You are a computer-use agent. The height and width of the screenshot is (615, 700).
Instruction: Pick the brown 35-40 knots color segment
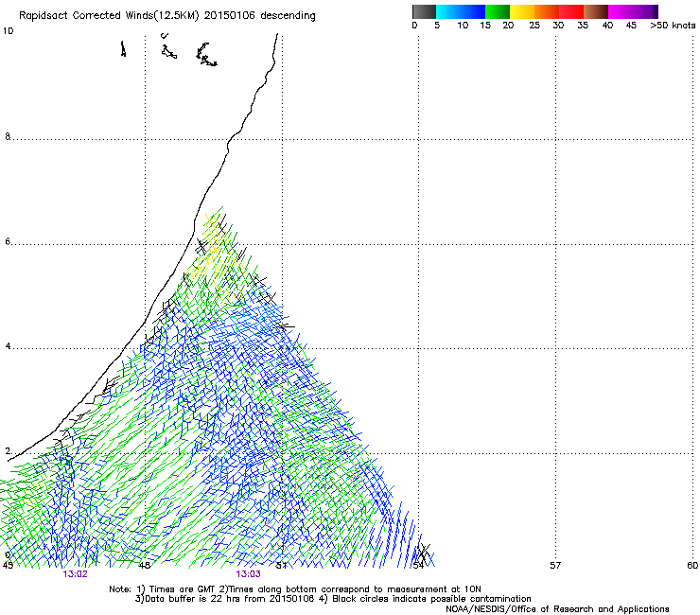click(596, 11)
